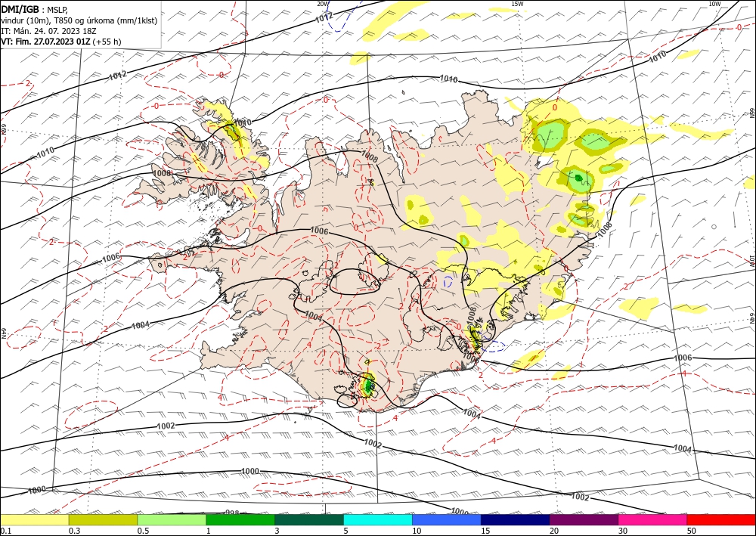
Task: Select legend value '1' under the scale
Action: pos(209,531)
